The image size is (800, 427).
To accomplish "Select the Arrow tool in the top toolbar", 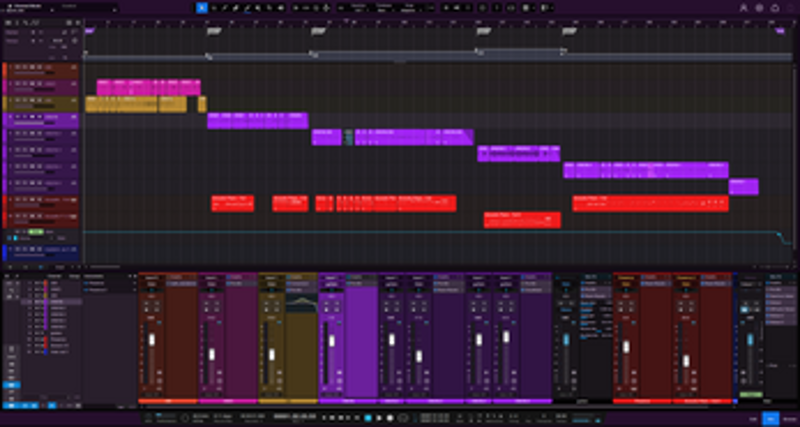I will coord(201,7).
